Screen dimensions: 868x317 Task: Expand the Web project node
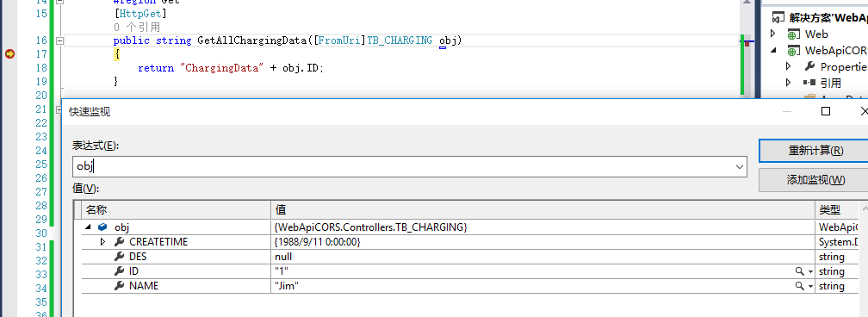pos(773,34)
